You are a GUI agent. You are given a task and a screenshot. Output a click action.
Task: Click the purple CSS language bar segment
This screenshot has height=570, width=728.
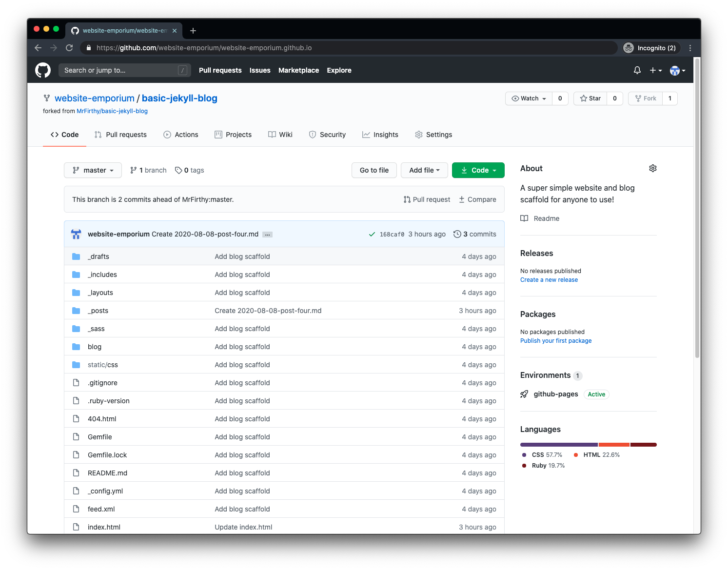point(559,445)
